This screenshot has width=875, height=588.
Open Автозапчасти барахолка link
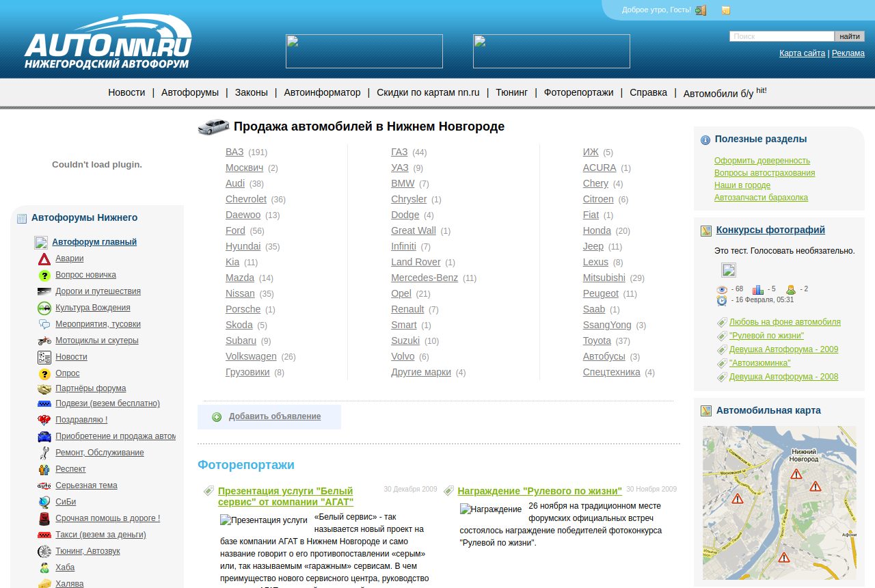761,198
